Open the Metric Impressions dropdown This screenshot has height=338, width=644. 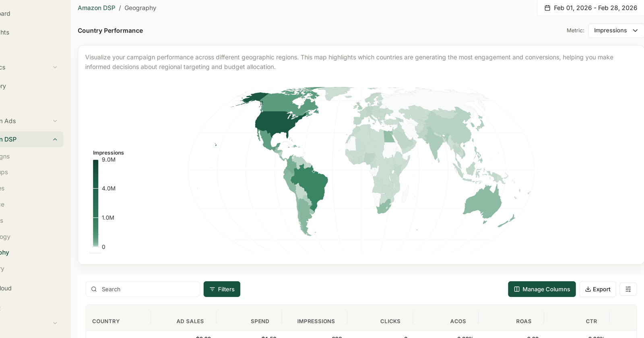tap(616, 31)
